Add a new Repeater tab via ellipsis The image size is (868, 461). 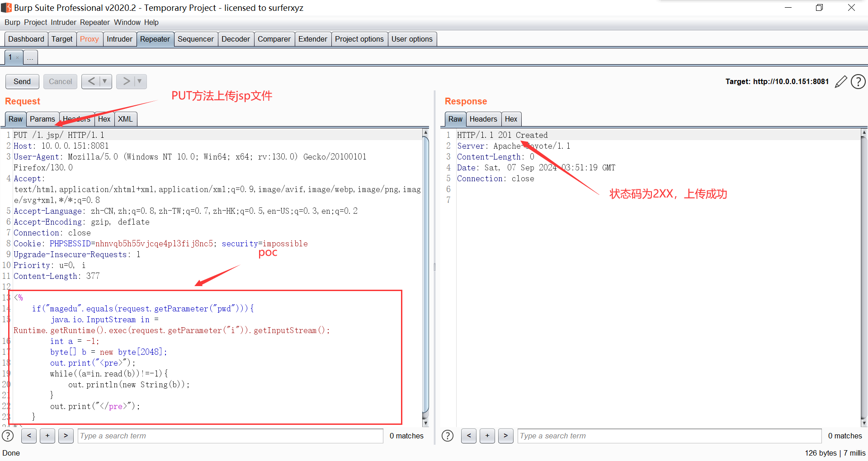[30, 57]
